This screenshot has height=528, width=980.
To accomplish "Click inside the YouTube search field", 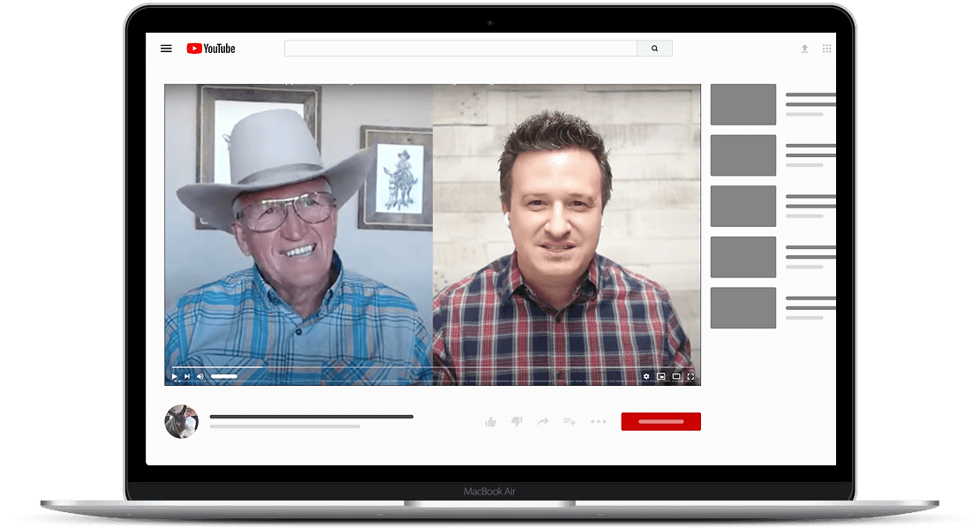I will 460,49.
